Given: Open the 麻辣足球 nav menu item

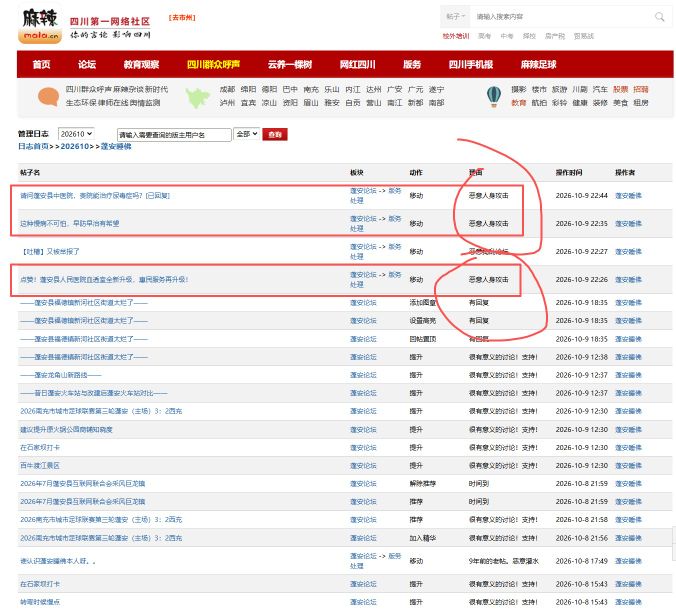Looking at the screenshot, I should click(538, 65).
